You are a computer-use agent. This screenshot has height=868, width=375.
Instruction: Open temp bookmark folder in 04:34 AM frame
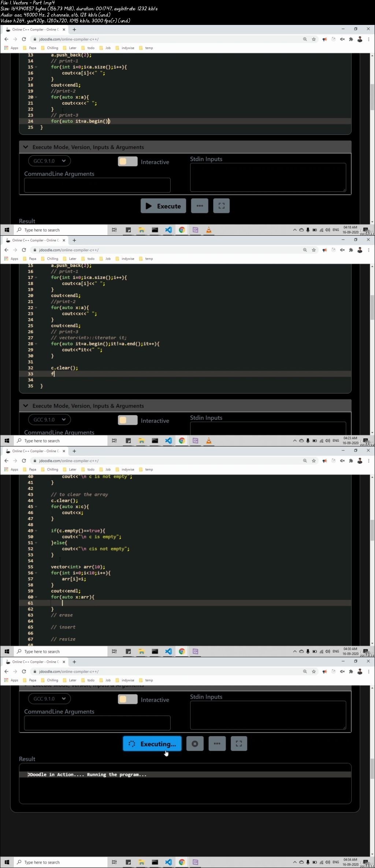(146, 680)
